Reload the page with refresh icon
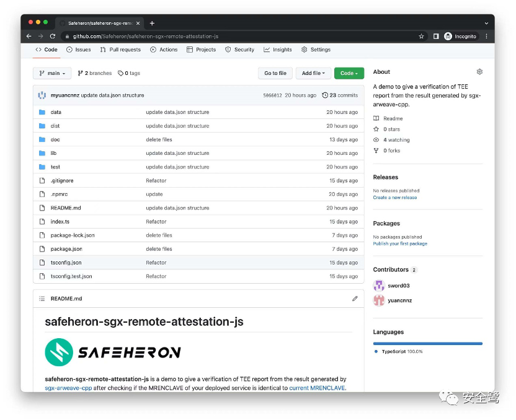This screenshot has height=420, width=516. click(x=53, y=36)
